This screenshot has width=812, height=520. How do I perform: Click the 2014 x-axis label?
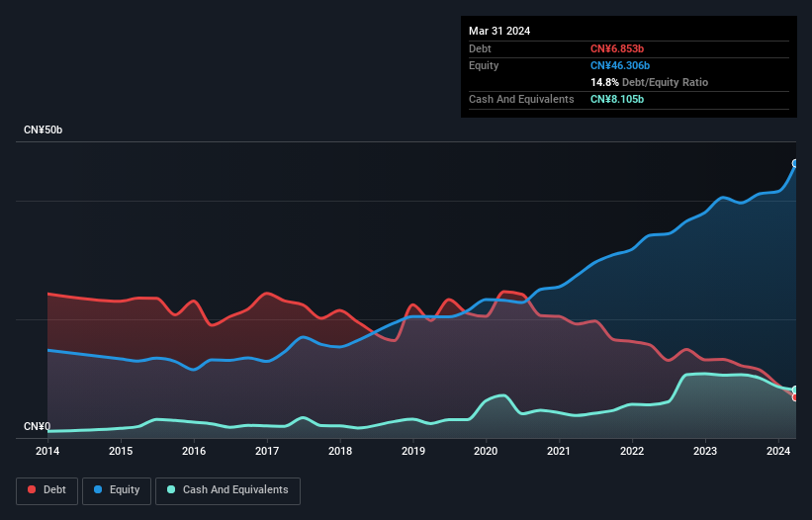(47, 451)
